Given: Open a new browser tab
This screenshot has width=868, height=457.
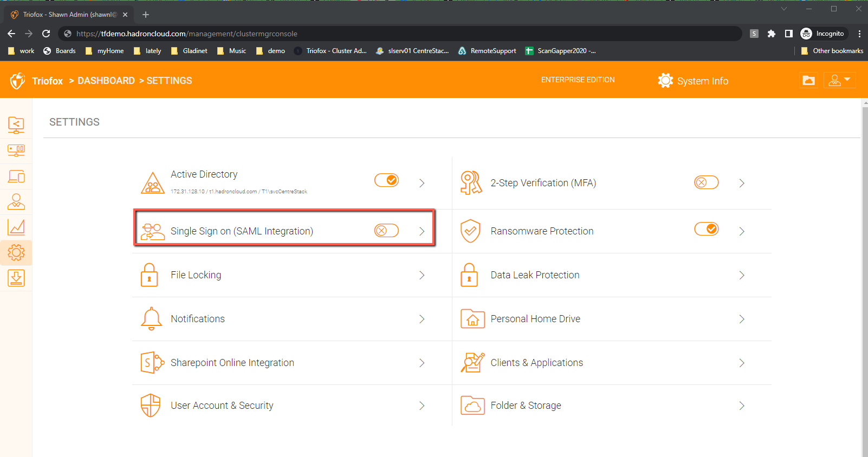Looking at the screenshot, I should click(x=145, y=15).
